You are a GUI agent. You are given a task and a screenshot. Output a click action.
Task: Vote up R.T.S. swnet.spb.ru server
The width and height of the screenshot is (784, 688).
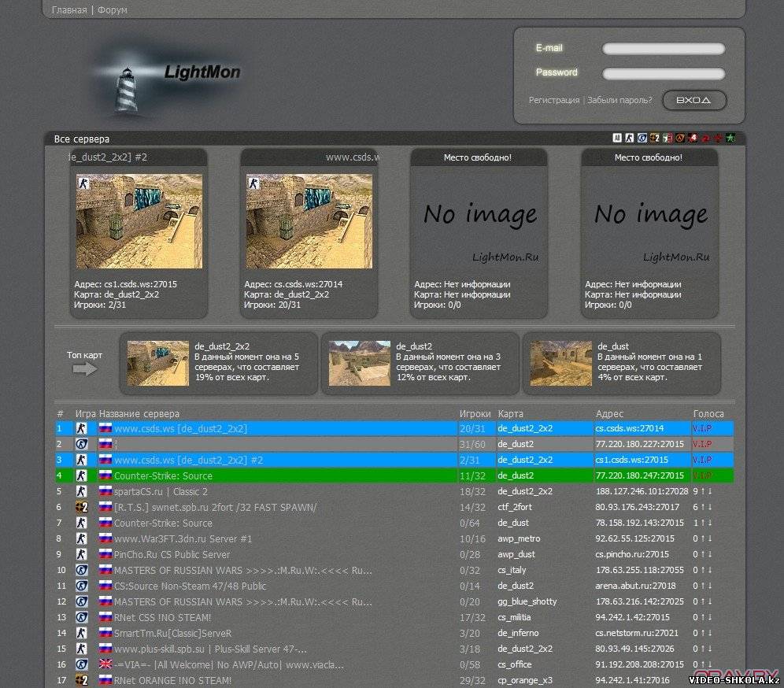[x=703, y=507]
